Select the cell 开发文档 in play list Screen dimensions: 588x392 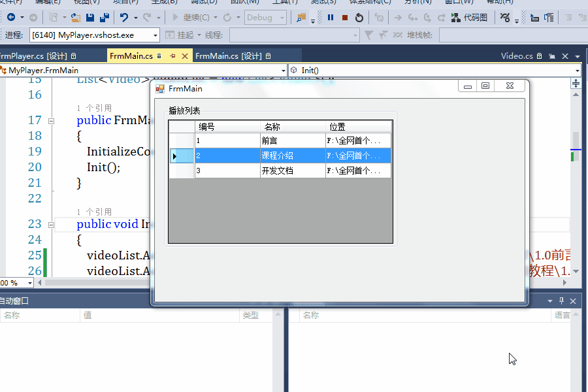point(293,171)
